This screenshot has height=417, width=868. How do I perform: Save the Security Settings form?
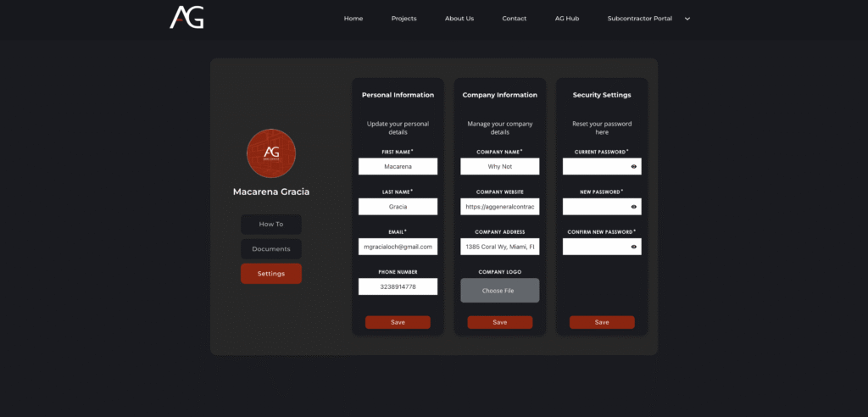point(601,322)
